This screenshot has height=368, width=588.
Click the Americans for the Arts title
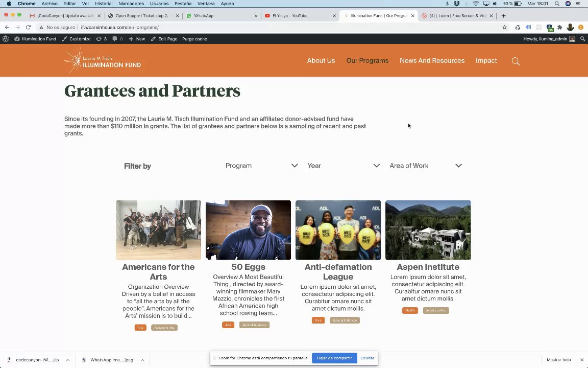pyautogui.click(x=158, y=272)
